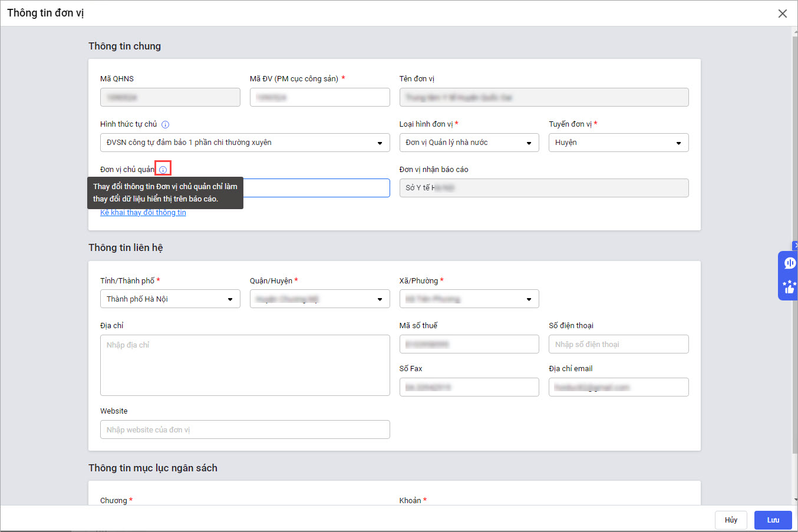Click the info icon next to Đơn vị chủ quản
Viewport: 798px width, 532px height.
pyautogui.click(x=163, y=170)
